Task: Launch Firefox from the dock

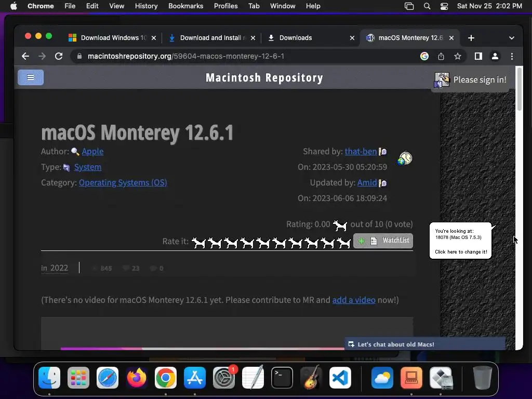Action: point(137,378)
